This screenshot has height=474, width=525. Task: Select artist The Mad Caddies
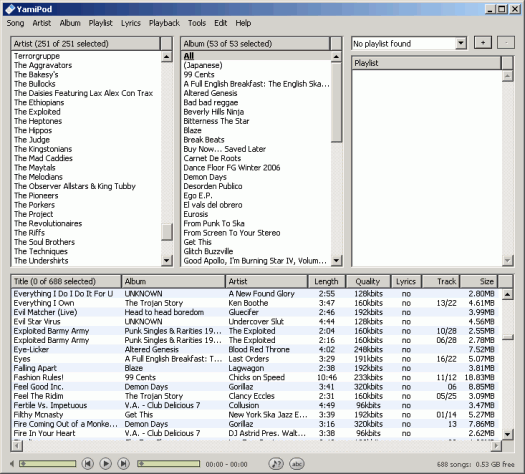click(x=86, y=158)
